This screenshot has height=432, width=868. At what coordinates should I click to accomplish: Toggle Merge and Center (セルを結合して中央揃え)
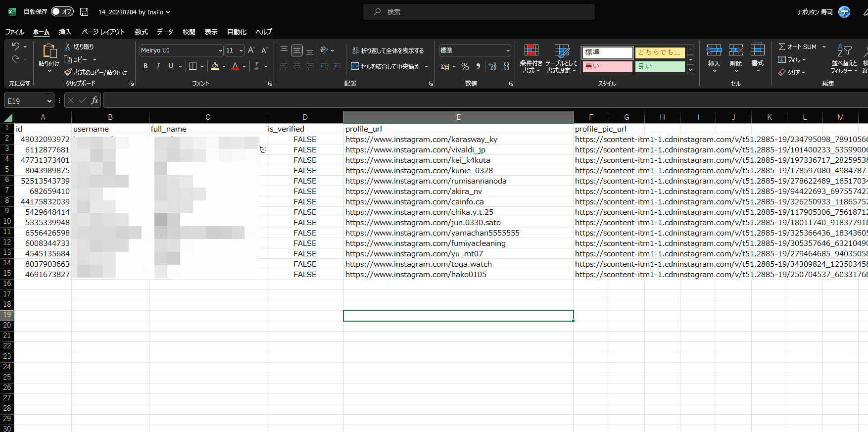pos(386,66)
